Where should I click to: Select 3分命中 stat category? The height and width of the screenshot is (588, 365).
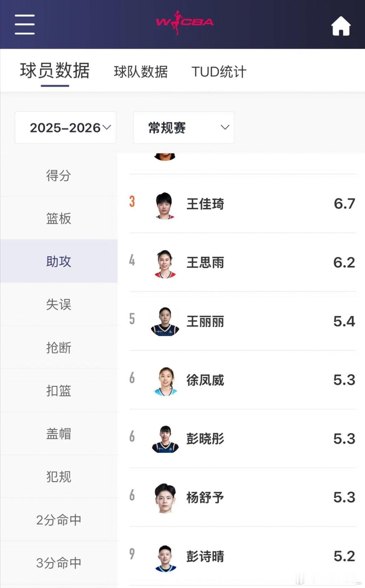pyautogui.click(x=58, y=563)
